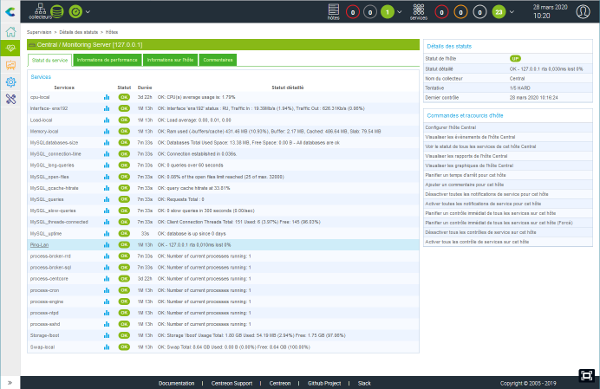The image size is (600, 389).
Task: Click the orange services warning counter
Action: [x=460, y=12]
